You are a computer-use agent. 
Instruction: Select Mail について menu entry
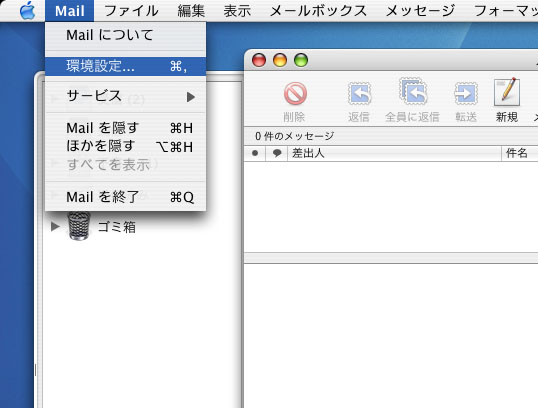pyautogui.click(x=126, y=35)
